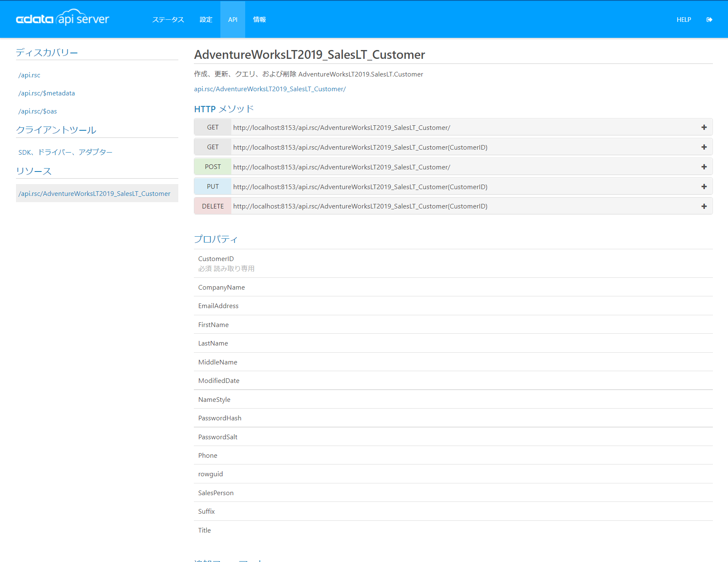Click the DELETE method label
The image size is (728, 562).
[213, 206]
